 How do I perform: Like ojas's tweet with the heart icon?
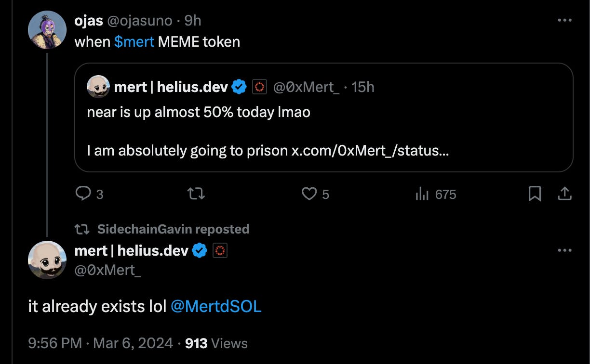click(308, 194)
